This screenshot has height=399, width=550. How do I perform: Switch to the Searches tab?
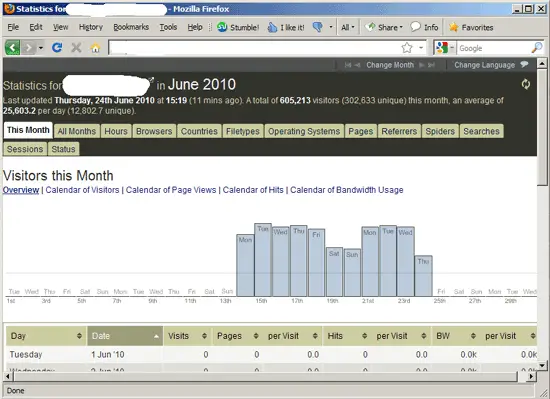[x=481, y=131]
